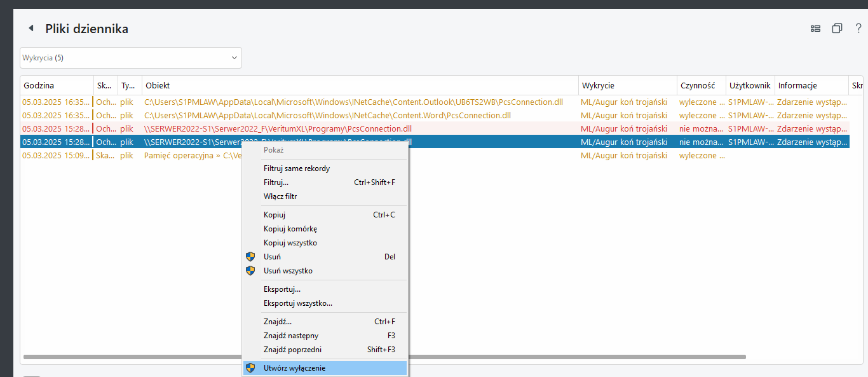Choose Filtruj same rekordy from context menu
This screenshot has height=377, width=868.
(x=297, y=168)
